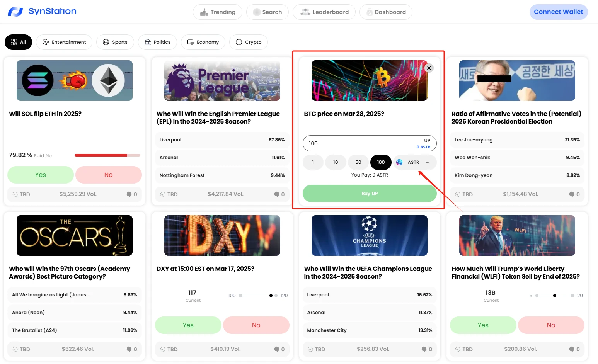Image resolution: width=598 pixels, height=364 pixels.
Task: Click the bet amount input field
Action: pos(370,143)
